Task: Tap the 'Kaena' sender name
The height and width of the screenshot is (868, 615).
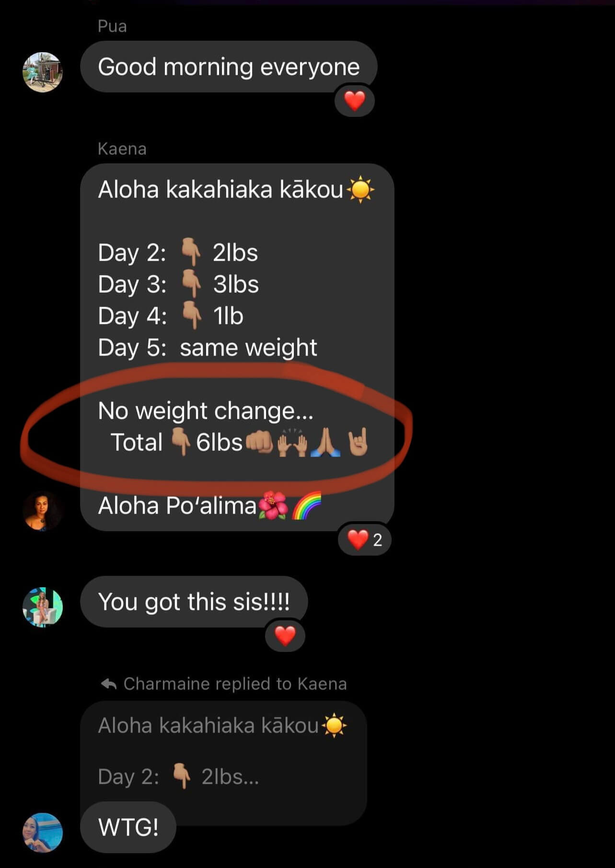Action: [122, 149]
